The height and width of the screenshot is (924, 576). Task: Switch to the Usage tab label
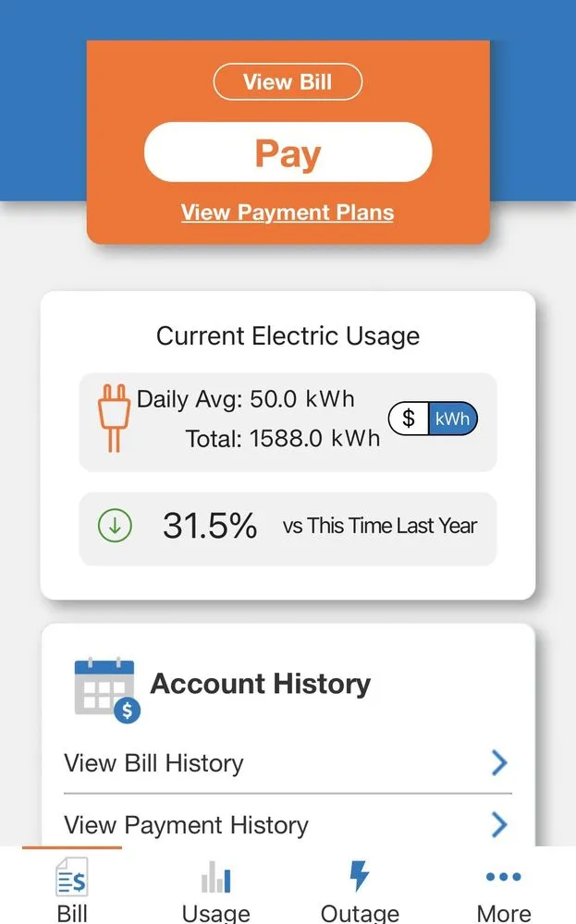215,913
